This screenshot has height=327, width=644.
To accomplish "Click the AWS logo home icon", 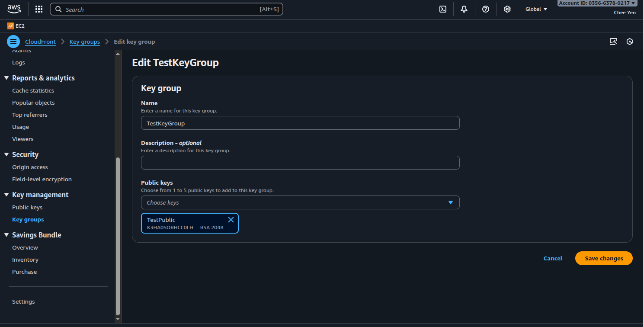I will tap(14, 9).
